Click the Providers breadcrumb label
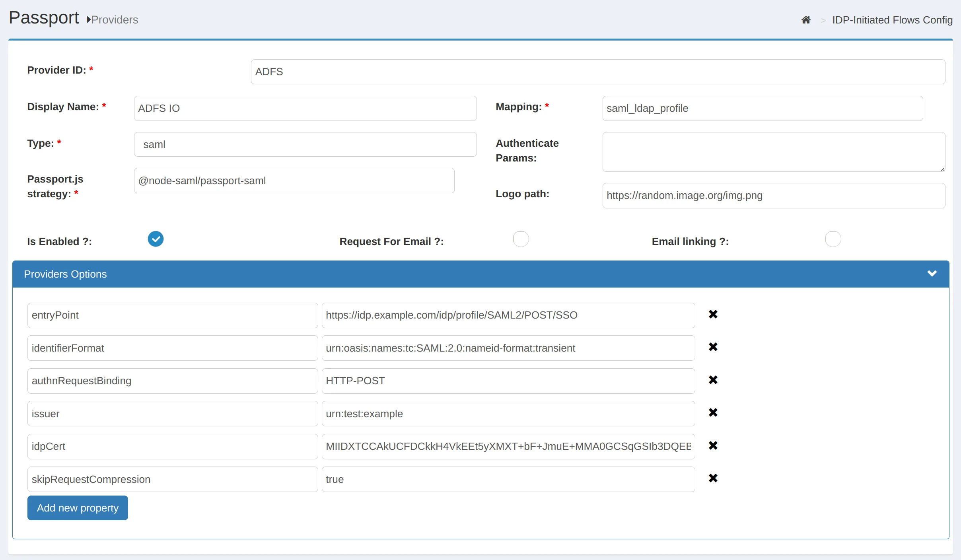Screen dimensions: 961x560 pos(115,20)
